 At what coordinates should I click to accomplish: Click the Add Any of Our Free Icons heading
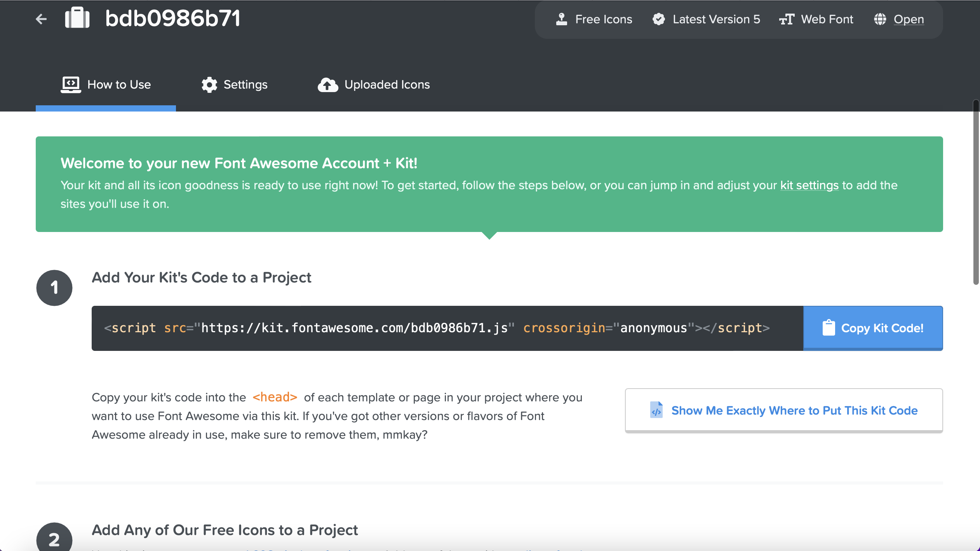point(225,530)
